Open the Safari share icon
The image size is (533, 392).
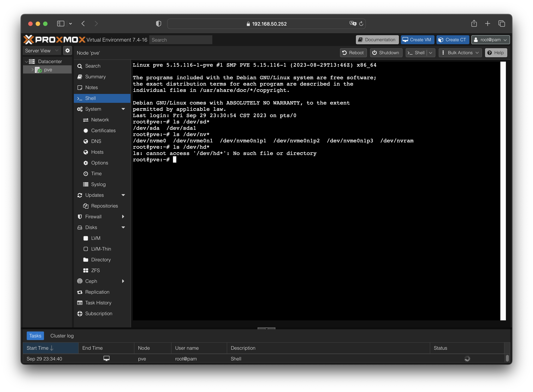coord(474,24)
